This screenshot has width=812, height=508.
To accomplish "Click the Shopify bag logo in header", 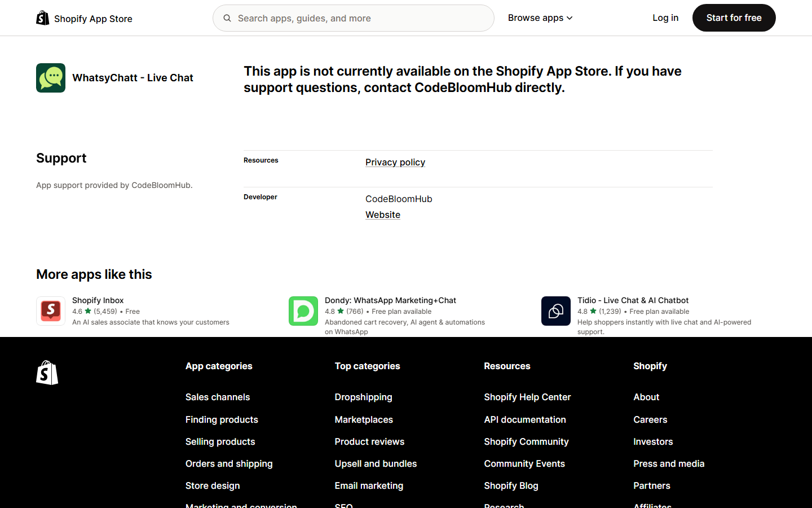I will click(x=43, y=18).
